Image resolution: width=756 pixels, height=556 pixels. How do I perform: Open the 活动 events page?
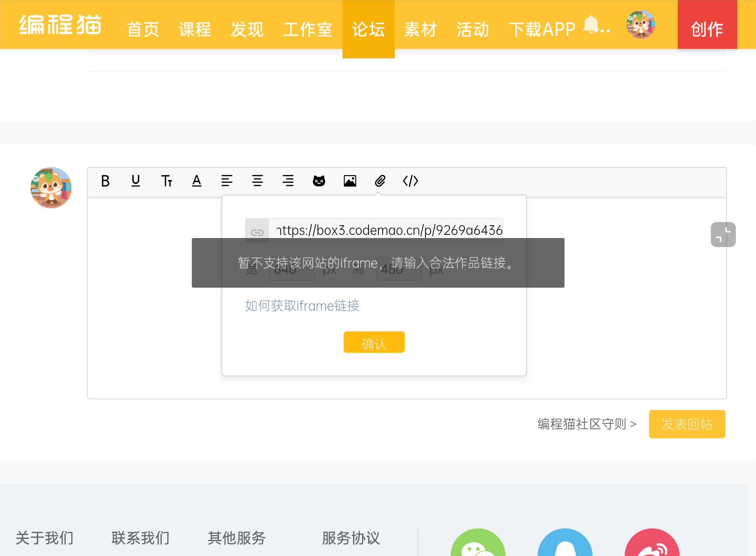(x=472, y=29)
